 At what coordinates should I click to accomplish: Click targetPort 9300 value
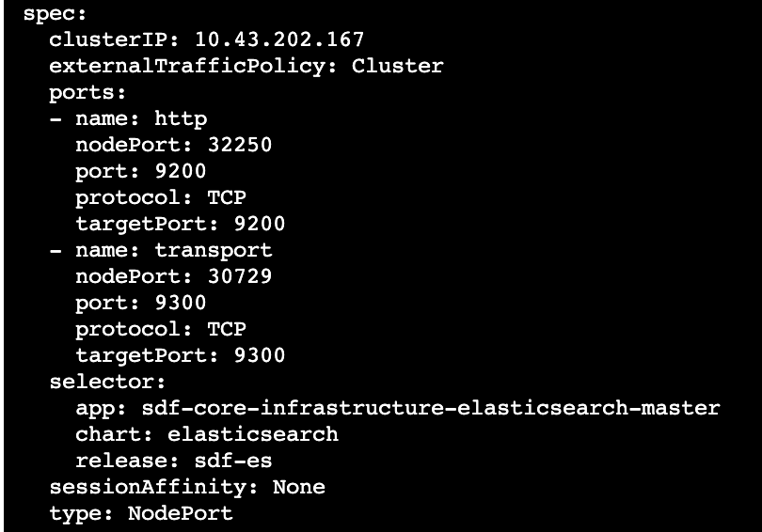coord(260,355)
